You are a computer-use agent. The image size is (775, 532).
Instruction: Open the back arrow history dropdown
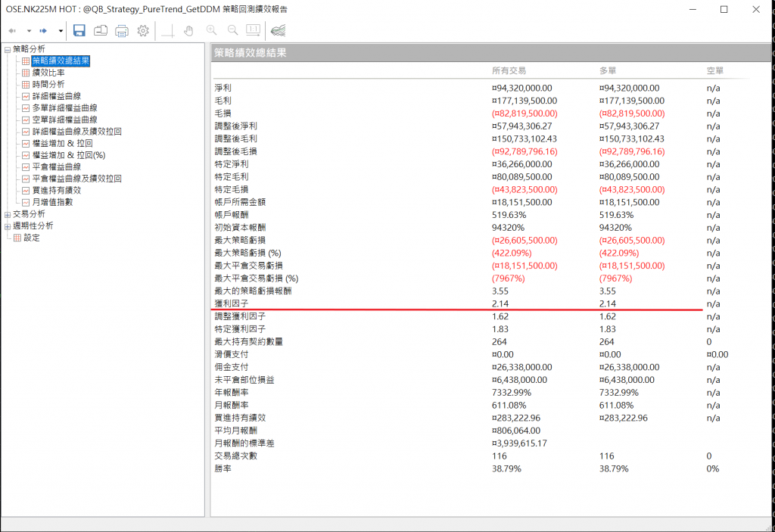(x=29, y=31)
